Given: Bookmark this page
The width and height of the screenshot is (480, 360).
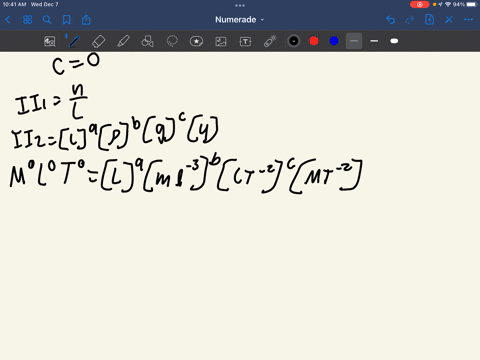Looking at the screenshot, I should [67, 20].
